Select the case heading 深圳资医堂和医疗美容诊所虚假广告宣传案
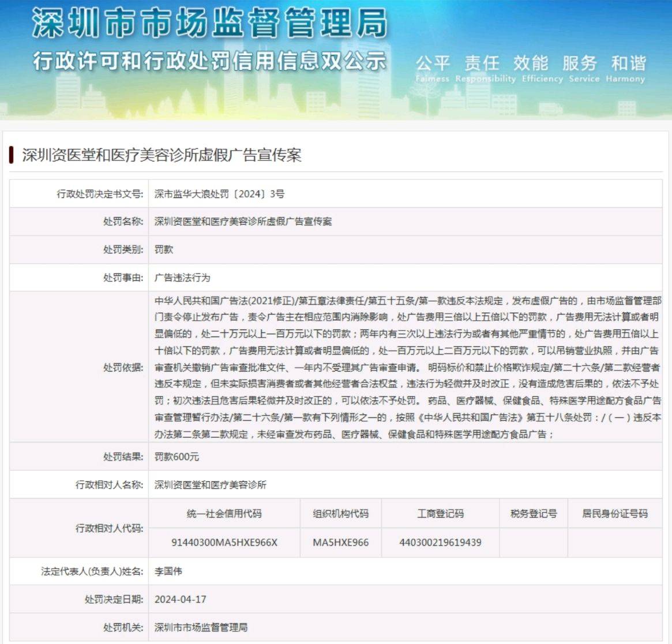 tap(162, 155)
